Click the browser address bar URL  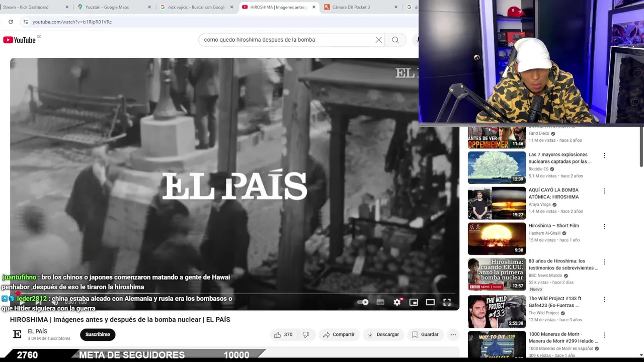click(72, 22)
